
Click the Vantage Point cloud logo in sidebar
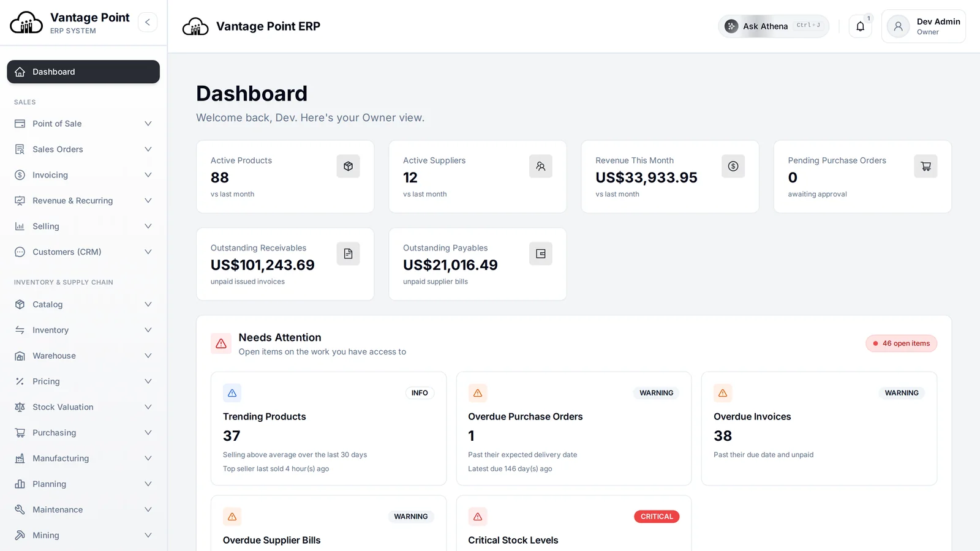click(26, 23)
